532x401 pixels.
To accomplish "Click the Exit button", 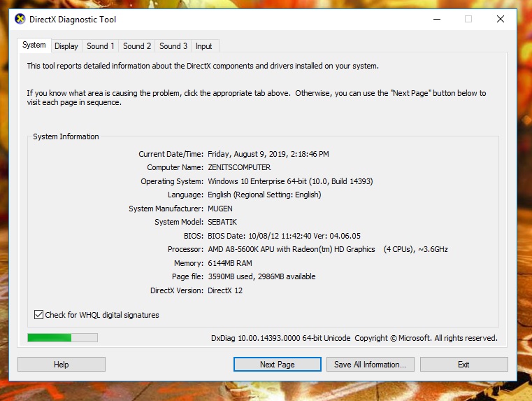I will pyautogui.click(x=463, y=365).
